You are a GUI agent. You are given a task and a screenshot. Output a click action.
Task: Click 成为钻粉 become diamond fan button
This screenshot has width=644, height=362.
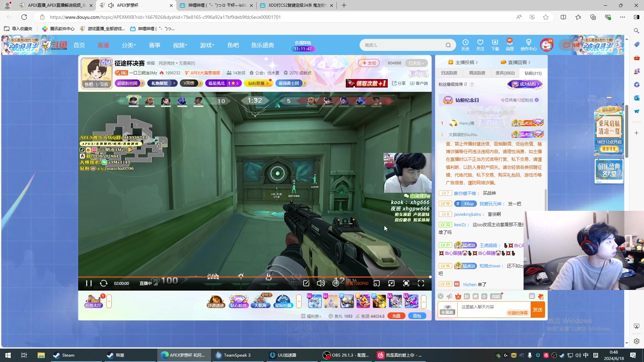click(x=525, y=84)
